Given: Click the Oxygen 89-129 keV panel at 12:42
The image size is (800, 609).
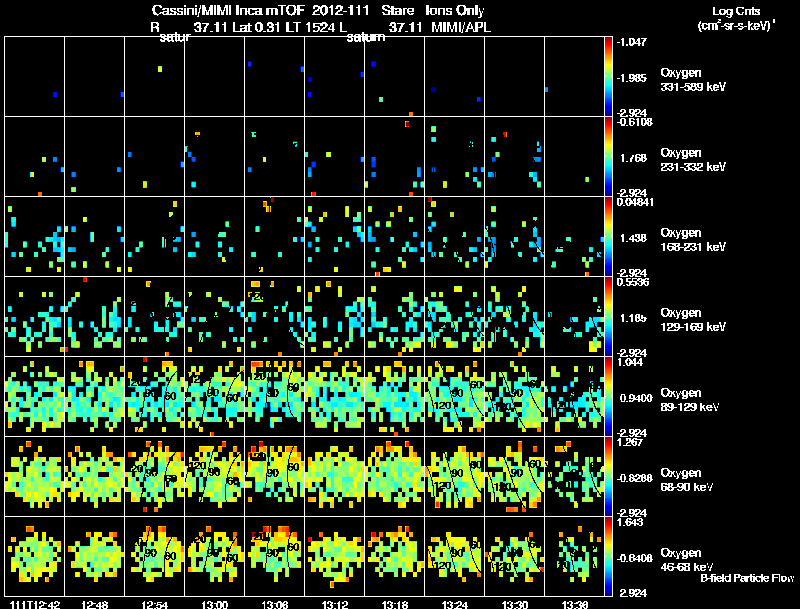Looking at the screenshot, I should pos(35,396).
